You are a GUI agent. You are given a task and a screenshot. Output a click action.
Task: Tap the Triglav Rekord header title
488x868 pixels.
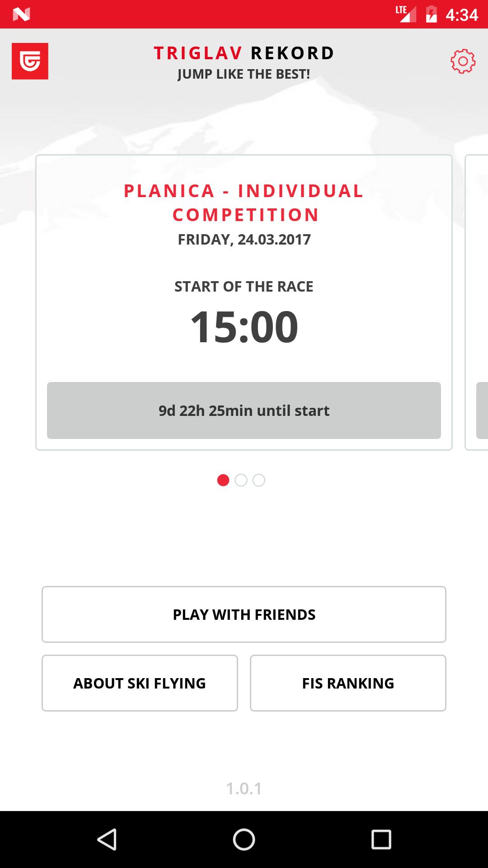(244, 53)
